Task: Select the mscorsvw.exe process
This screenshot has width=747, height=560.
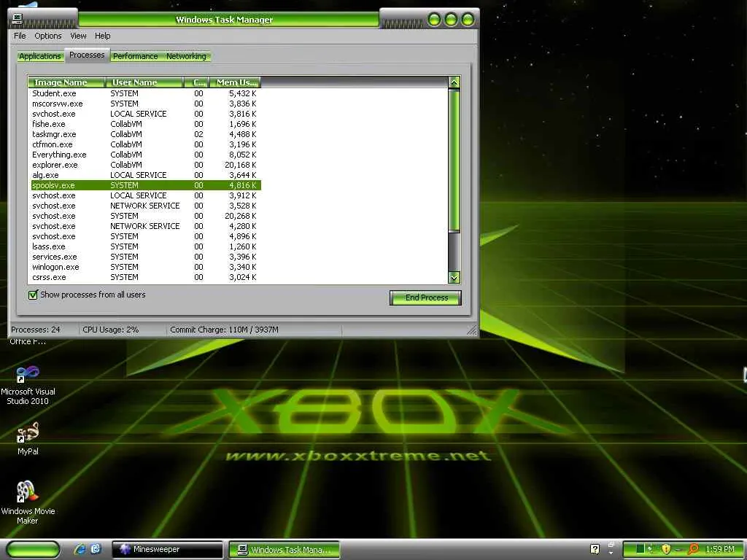Action: pyautogui.click(x=146, y=104)
